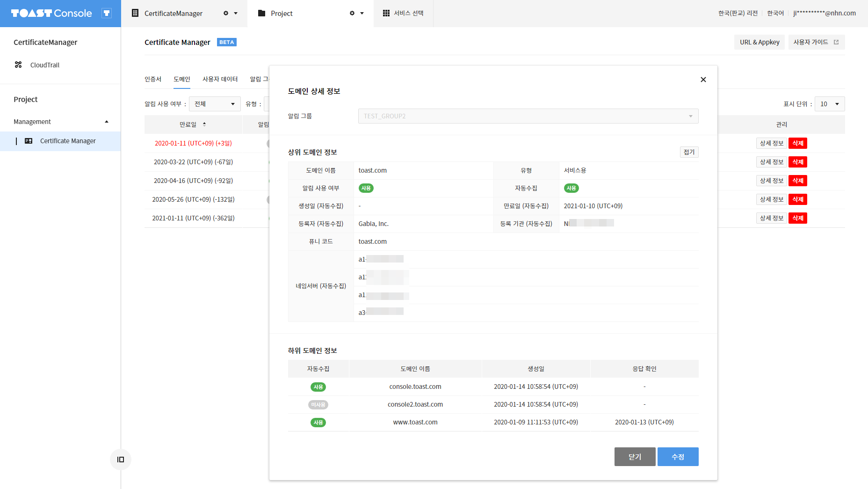
Task: Open the 알림 그룹 TEST_GROUP2 dropdown
Action: coord(528,116)
